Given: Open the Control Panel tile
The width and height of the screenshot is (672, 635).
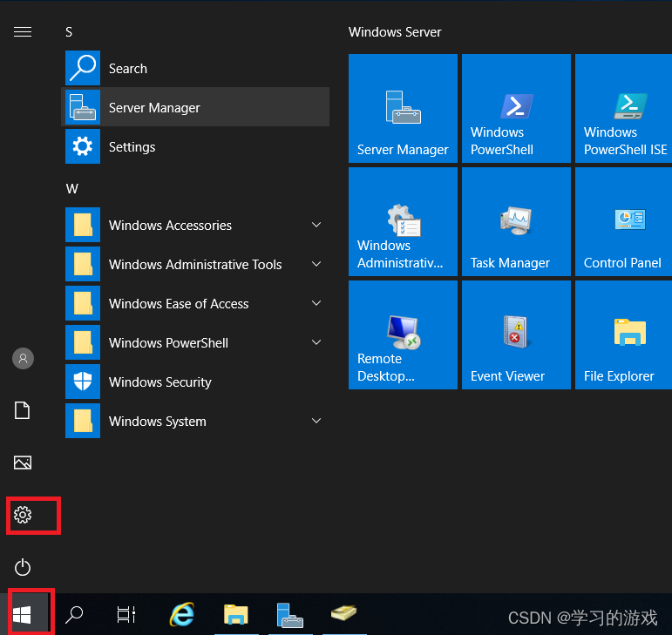Looking at the screenshot, I should [626, 221].
